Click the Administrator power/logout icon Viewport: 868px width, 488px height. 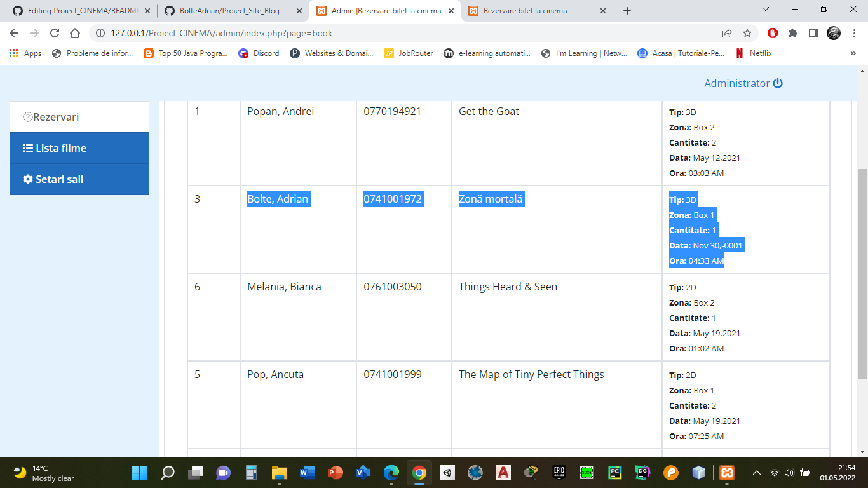pos(778,83)
